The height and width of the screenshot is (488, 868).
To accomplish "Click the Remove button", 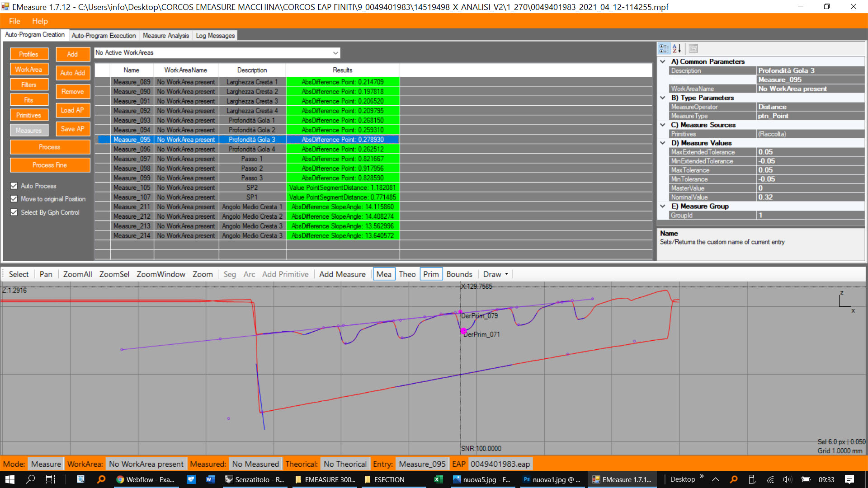I will tap(72, 91).
